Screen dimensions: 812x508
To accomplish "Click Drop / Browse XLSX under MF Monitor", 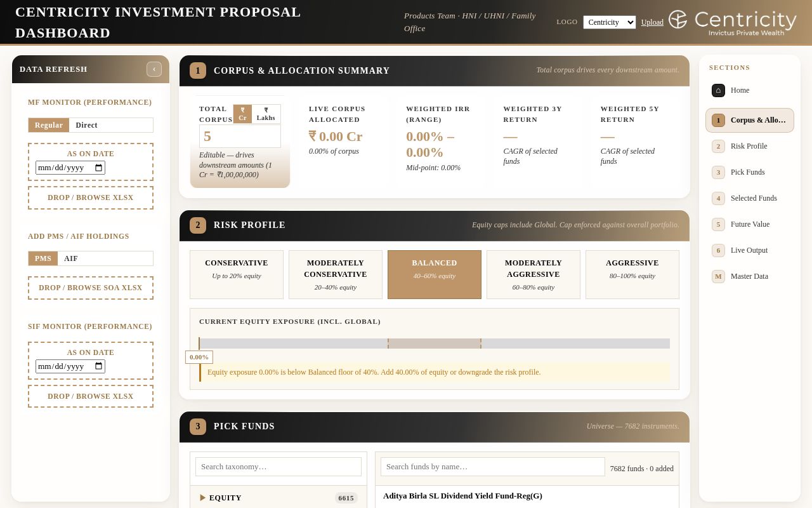I will tap(91, 197).
